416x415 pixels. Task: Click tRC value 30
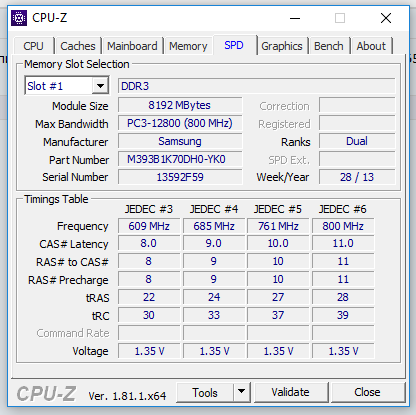149,315
